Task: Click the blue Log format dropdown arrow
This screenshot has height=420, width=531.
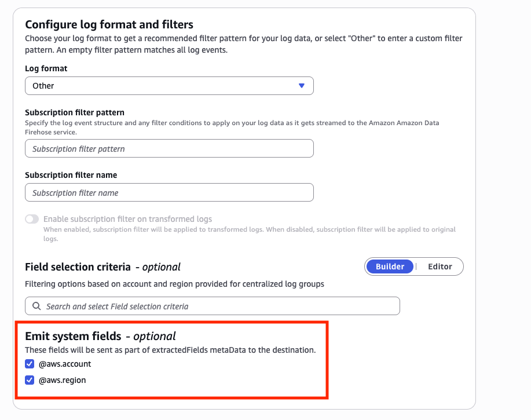Action: click(x=301, y=86)
